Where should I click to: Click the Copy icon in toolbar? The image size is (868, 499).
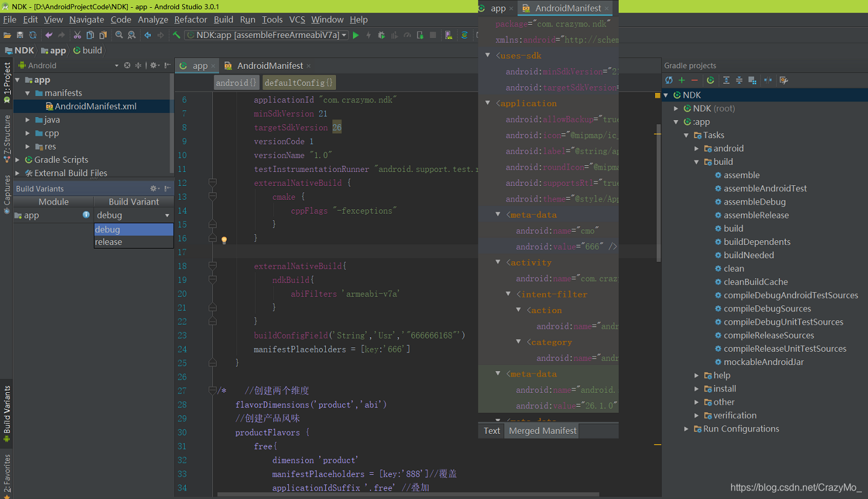pos(90,35)
